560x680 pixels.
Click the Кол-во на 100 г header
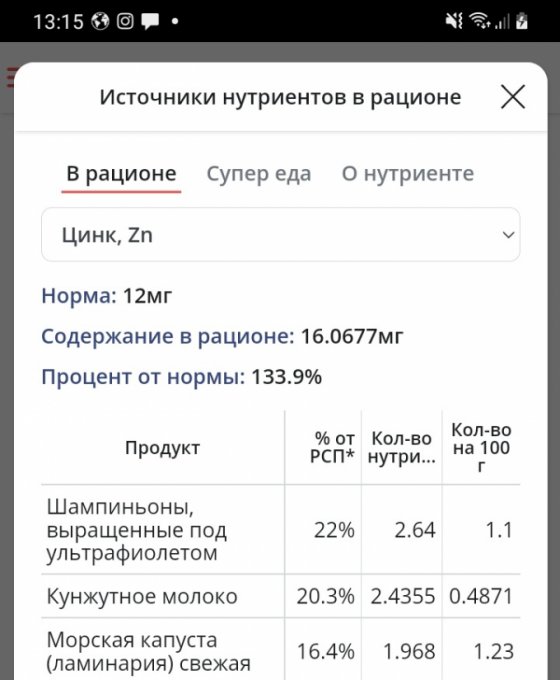tap(481, 448)
